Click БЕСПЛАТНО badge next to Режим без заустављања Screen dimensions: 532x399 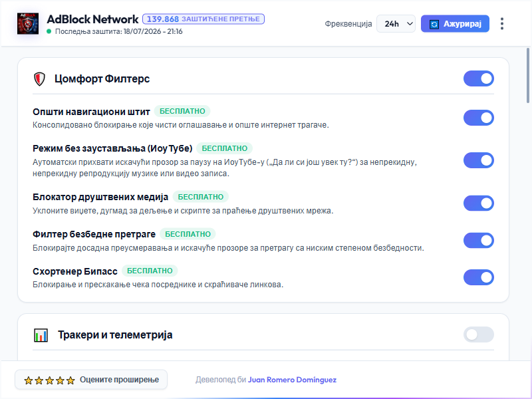tap(225, 148)
